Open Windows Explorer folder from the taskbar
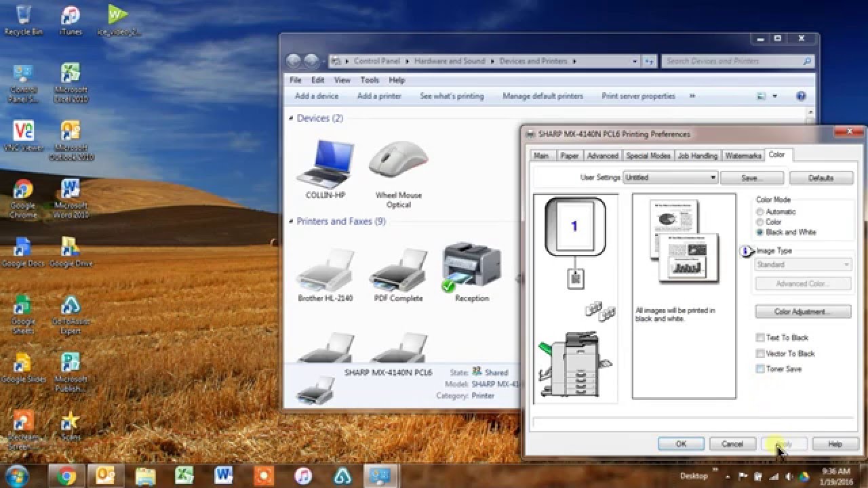The width and height of the screenshot is (868, 488). pyautogui.click(x=144, y=476)
